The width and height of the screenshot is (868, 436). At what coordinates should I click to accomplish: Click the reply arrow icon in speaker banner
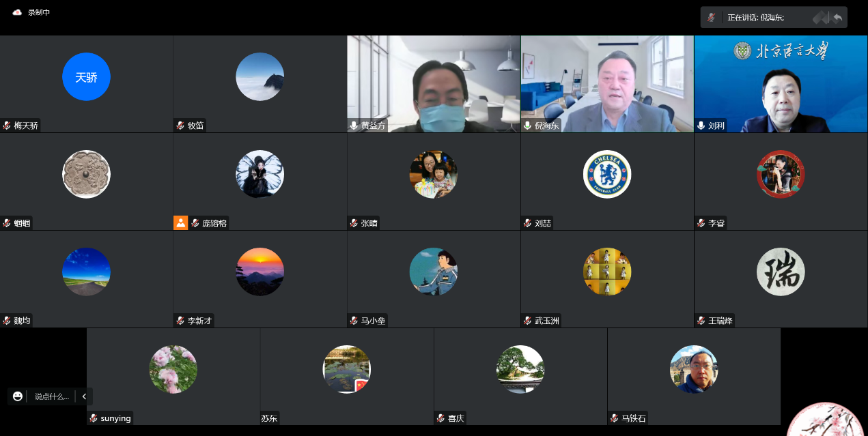tap(837, 17)
